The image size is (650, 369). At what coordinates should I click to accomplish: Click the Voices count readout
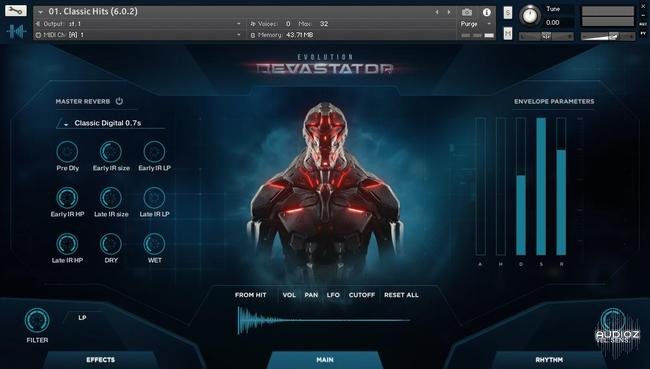point(270,24)
